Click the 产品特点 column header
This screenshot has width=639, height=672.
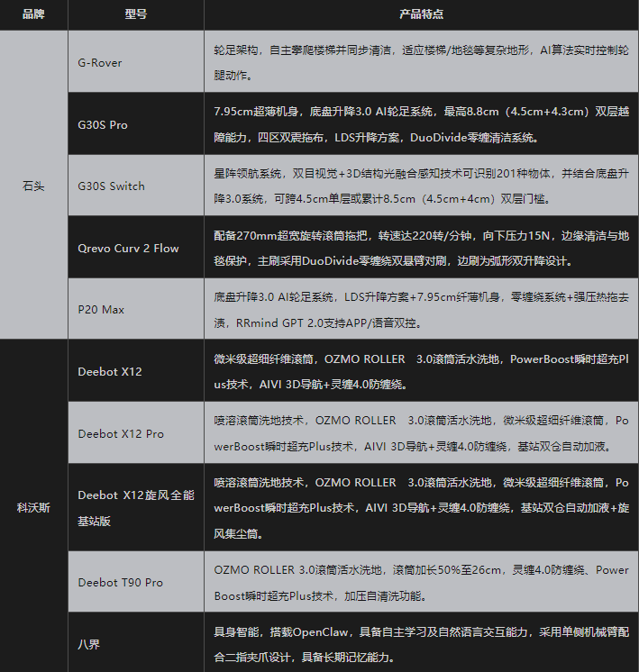(x=421, y=15)
